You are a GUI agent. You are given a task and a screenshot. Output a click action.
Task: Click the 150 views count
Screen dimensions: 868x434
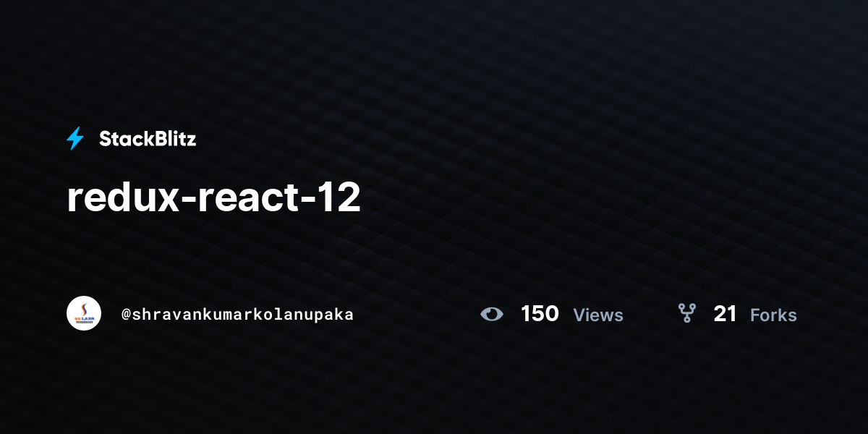click(540, 314)
